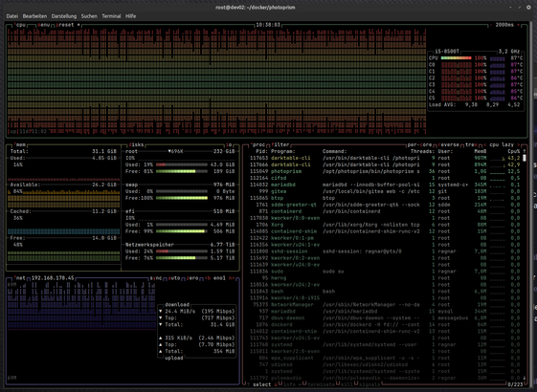The image size is (537, 392).
Task: Select the sshd-session process row
Action: [385, 251]
